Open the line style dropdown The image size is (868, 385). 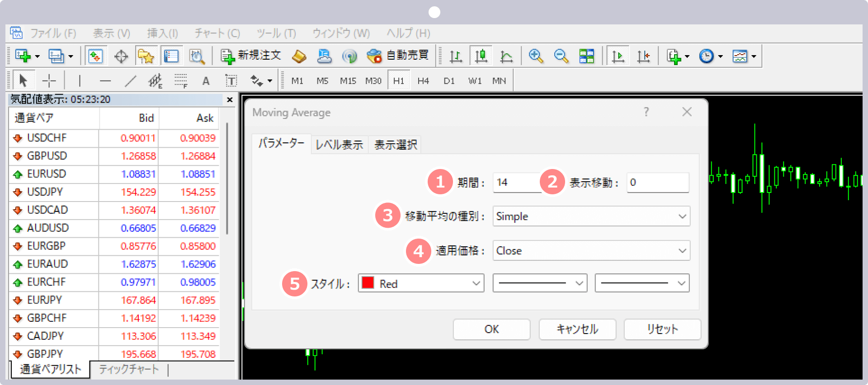click(540, 283)
